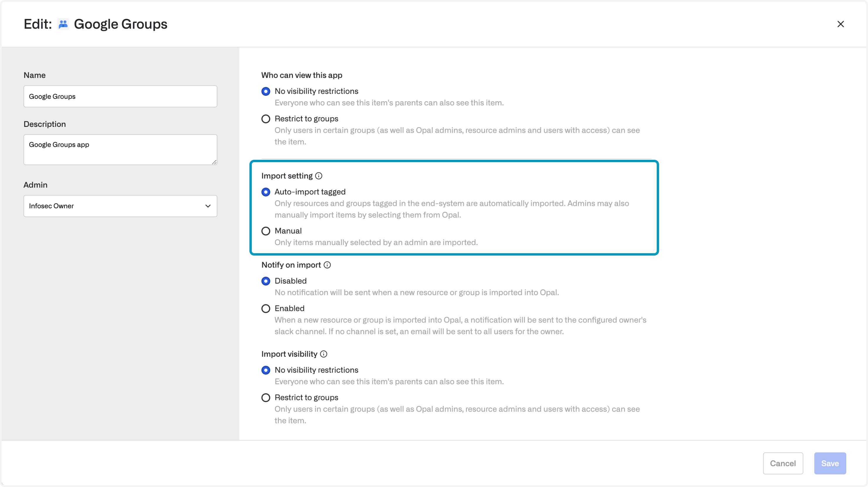This screenshot has height=487, width=868.
Task: Select No visibility restrictions for app view
Action: click(x=266, y=91)
